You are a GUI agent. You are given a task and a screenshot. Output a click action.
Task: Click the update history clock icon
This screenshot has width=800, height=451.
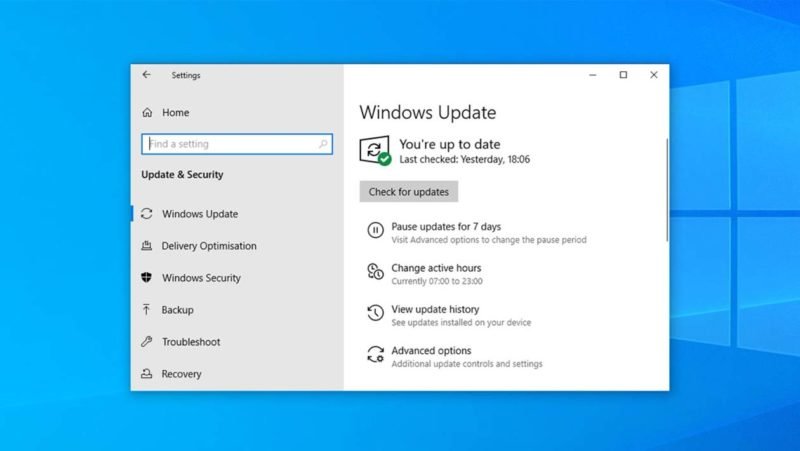pos(376,313)
